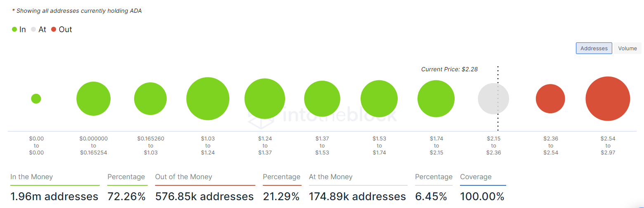Select the Addresses view button
Image resolution: width=644 pixels, height=208 pixels.
[594, 48]
